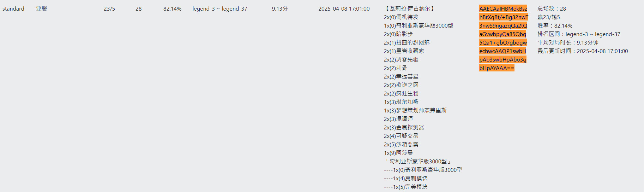Click the 23/5 win-loss record
This screenshot has height=192, width=644.
[x=109, y=8]
